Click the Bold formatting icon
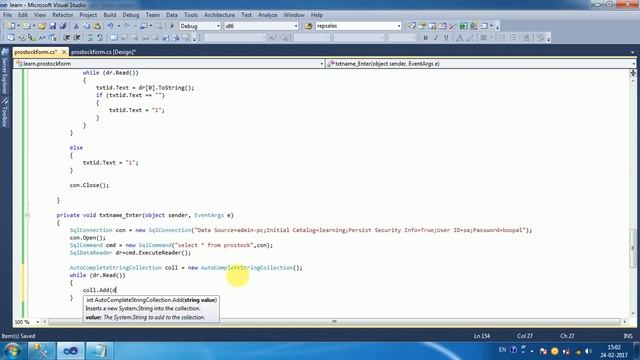Image resolution: width=640 pixels, height=360 pixels. [x=425, y=38]
